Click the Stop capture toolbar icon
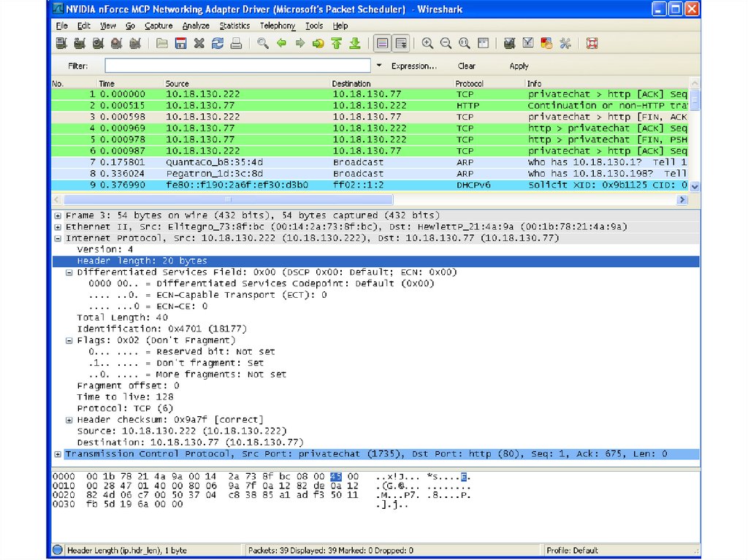The width and height of the screenshot is (748, 560). click(x=116, y=44)
